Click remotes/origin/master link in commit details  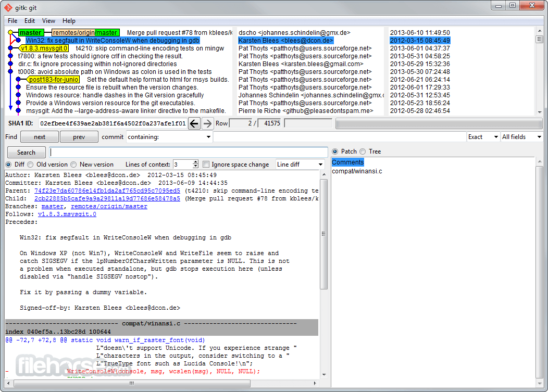(109, 207)
